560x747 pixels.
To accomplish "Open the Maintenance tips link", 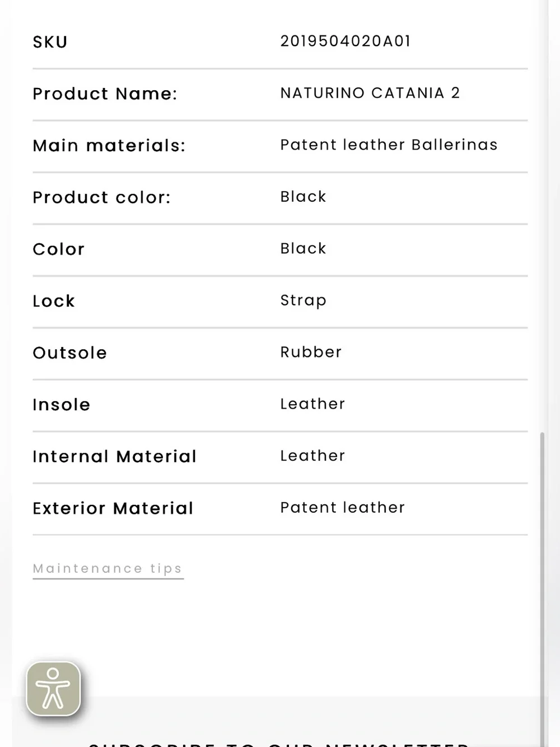I will pos(108,569).
